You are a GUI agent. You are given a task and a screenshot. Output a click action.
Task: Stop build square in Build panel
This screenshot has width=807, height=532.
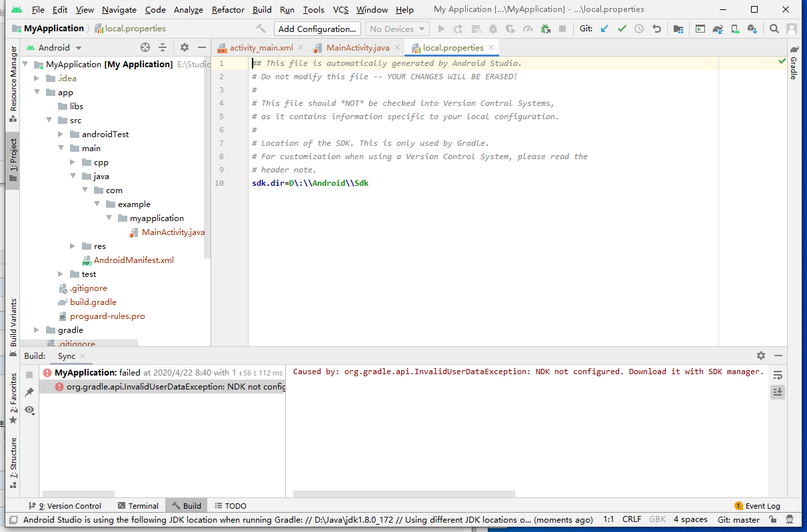pyautogui.click(x=29, y=375)
